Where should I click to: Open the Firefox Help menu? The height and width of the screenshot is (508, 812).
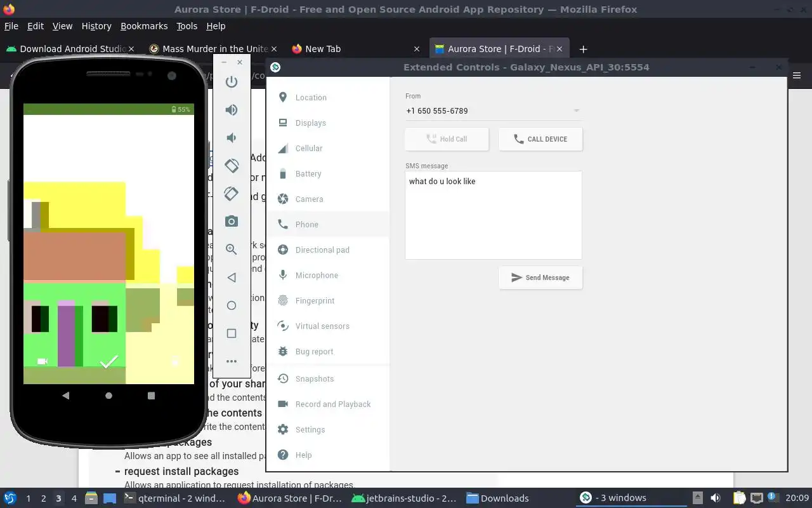[x=216, y=26]
